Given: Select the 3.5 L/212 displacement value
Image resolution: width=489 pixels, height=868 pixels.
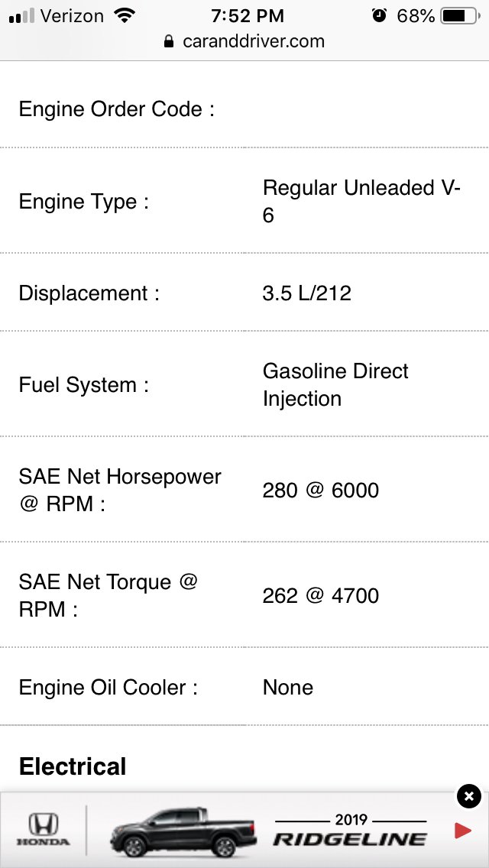Looking at the screenshot, I should [x=307, y=293].
